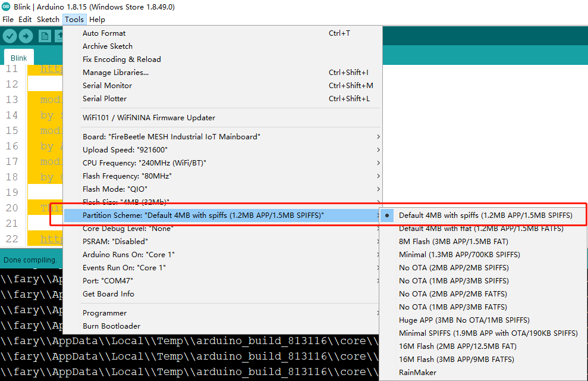The width and height of the screenshot is (588, 381).
Task: Select Default 4MB with ffat partition
Action: [x=483, y=229]
